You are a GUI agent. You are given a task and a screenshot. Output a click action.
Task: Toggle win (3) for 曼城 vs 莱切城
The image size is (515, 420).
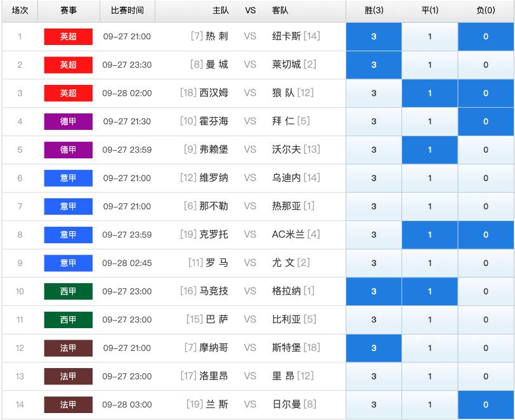(x=374, y=65)
